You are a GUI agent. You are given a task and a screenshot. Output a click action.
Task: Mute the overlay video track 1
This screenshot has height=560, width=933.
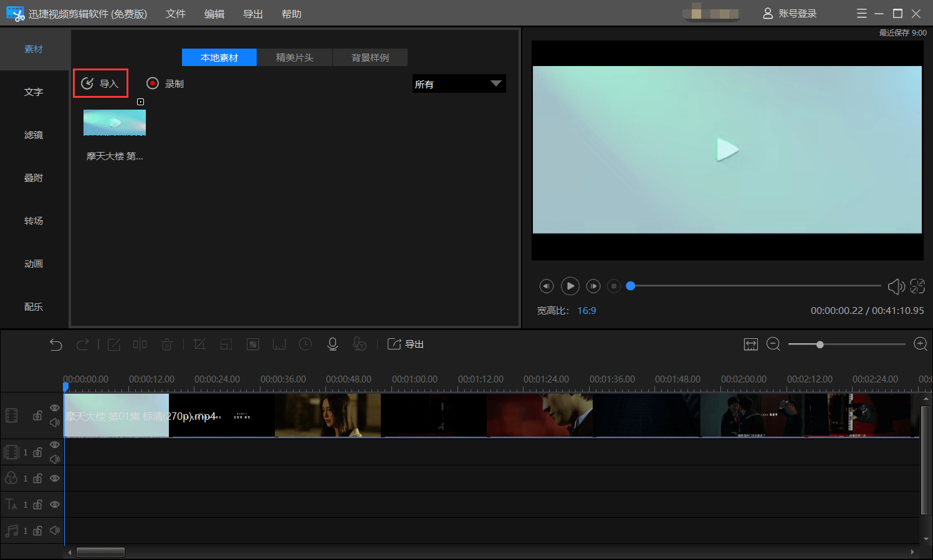click(55, 460)
